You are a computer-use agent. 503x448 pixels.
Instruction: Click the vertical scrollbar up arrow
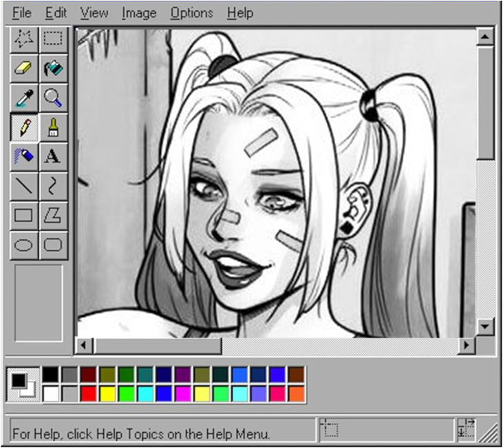[485, 36]
